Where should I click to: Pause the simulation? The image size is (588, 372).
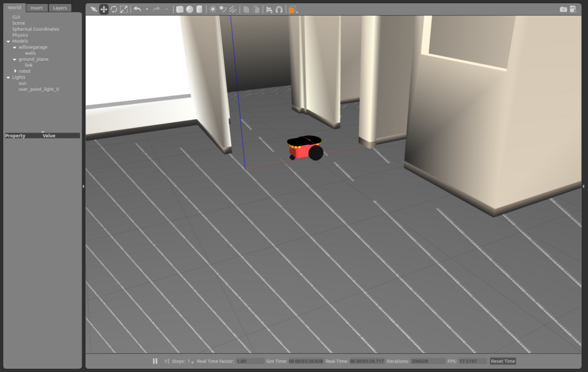point(155,361)
